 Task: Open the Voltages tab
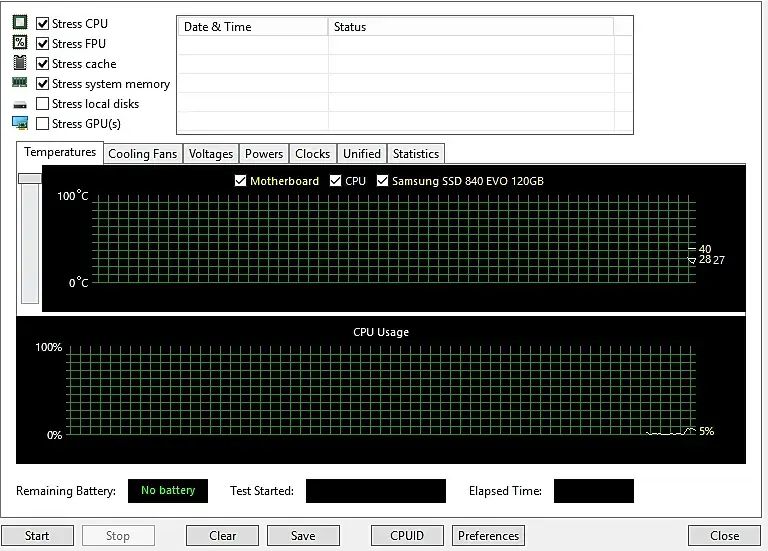211,154
